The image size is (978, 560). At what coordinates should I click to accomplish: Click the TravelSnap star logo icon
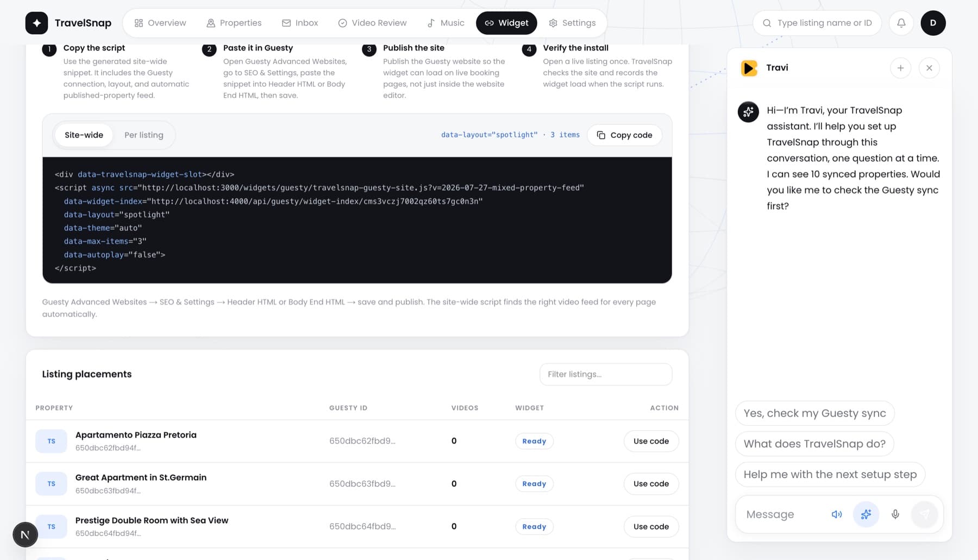(36, 23)
